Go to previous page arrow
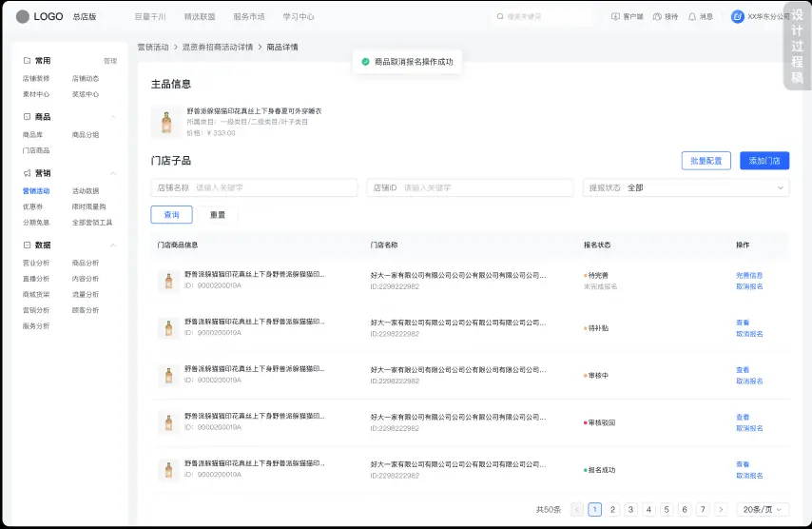This screenshot has width=812, height=529. click(x=577, y=509)
